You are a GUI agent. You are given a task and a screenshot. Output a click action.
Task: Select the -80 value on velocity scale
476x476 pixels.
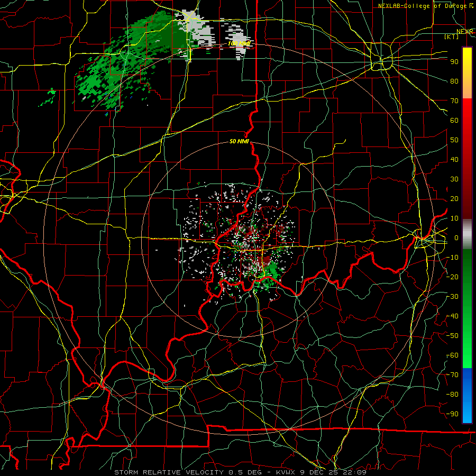tap(452, 395)
